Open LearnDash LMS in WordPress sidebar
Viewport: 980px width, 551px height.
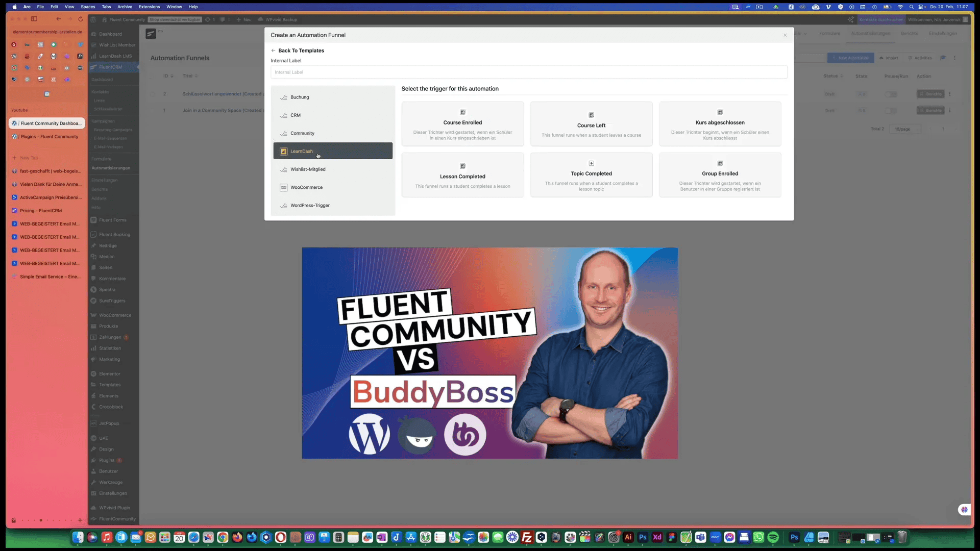point(113,56)
